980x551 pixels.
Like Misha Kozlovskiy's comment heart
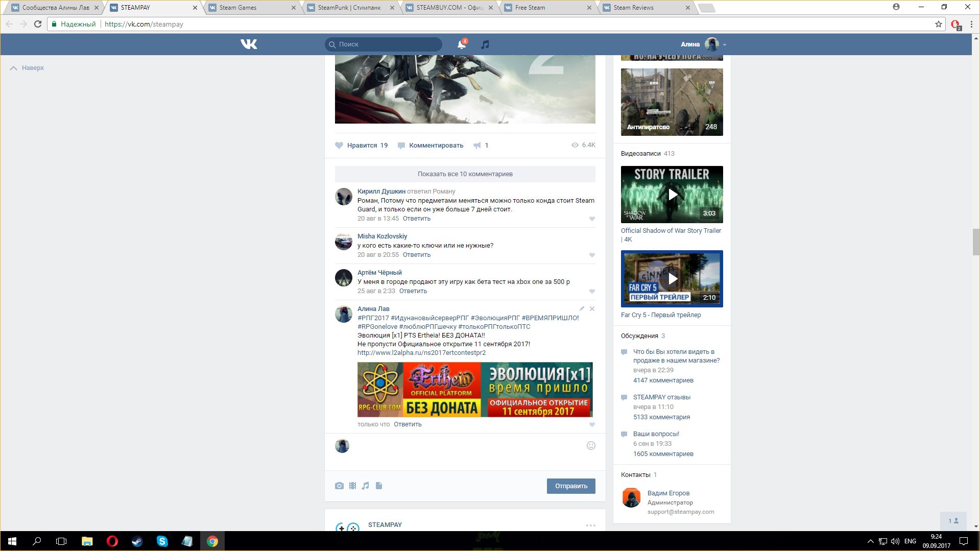[x=592, y=255]
